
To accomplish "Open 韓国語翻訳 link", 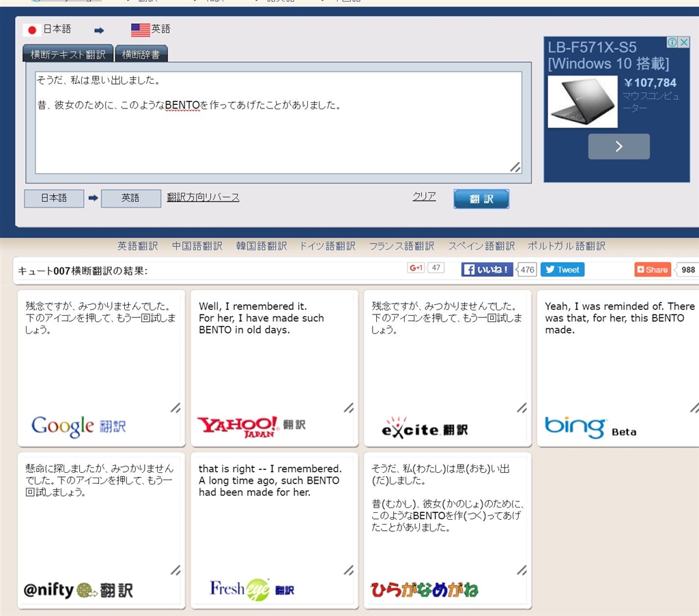I will pyautogui.click(x=261, y=246).
